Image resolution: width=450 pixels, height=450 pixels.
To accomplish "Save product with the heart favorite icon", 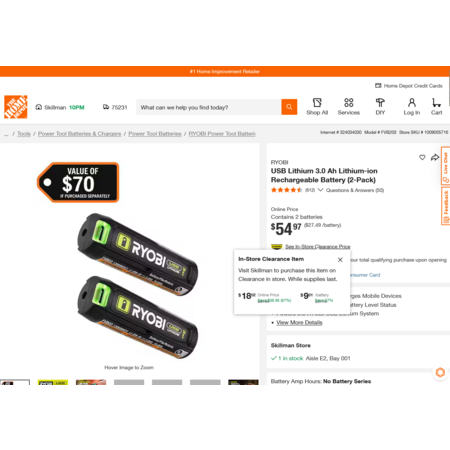I will pyautogui.click(x=422, y=157).
